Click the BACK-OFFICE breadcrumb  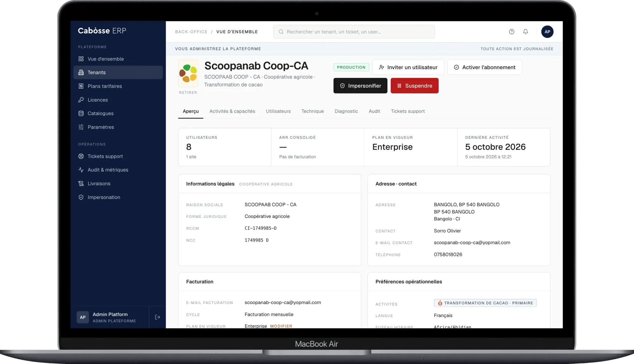click(191, 32)
